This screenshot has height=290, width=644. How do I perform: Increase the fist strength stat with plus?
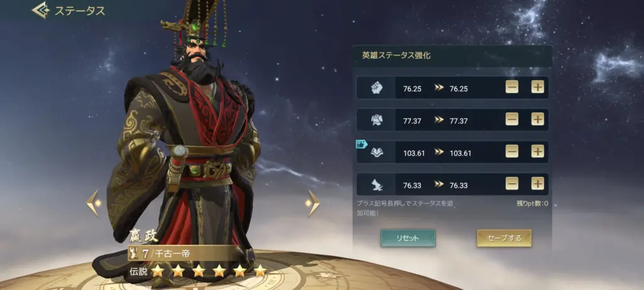click(537, 87)
